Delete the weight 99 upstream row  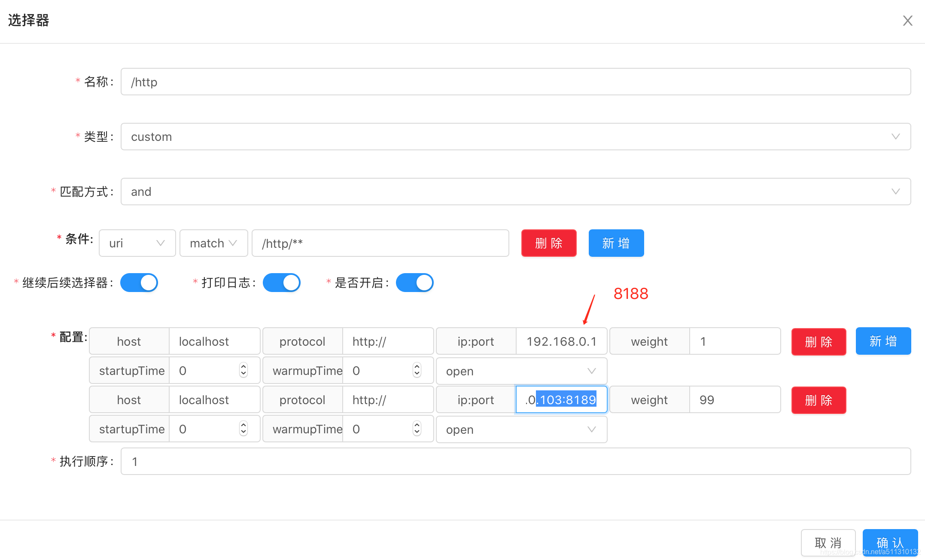819,400
